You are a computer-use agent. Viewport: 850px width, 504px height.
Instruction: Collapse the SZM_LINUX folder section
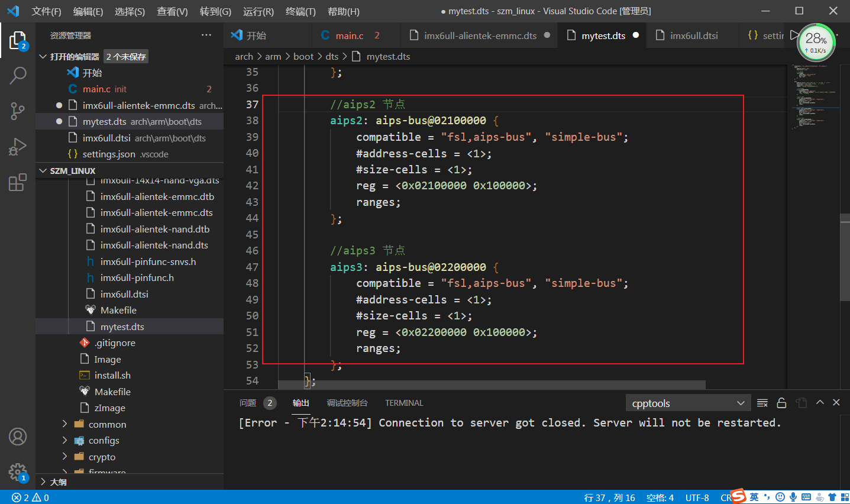coord(43,170)
